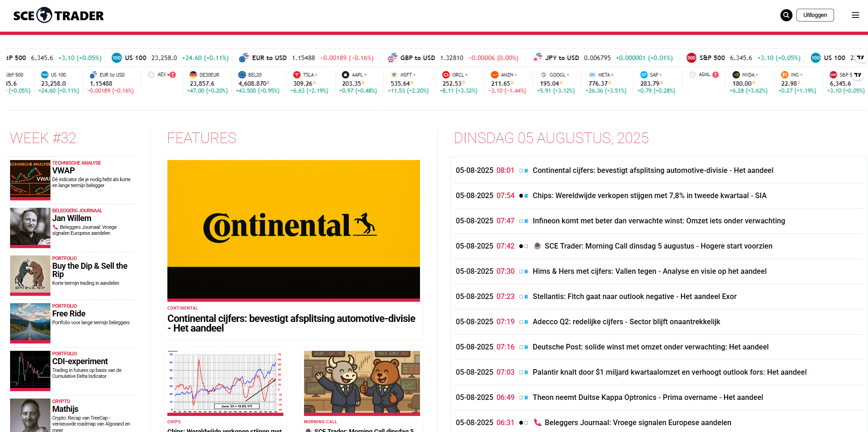Image resolution: width=868 pixels, height=432 pixels.
Task: Select the AMZN Amazon logo quote
Action: (x=507, y=83)
